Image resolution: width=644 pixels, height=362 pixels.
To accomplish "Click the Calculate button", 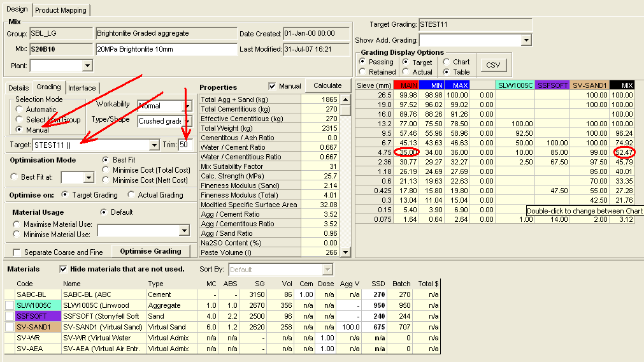I will pyautogui.click(x=327, y=85).
